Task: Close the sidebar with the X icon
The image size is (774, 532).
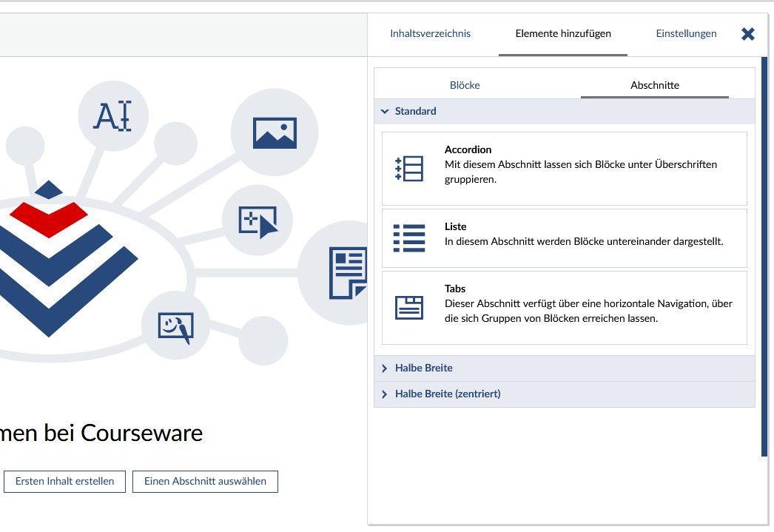Action: (x=748, y=34)
